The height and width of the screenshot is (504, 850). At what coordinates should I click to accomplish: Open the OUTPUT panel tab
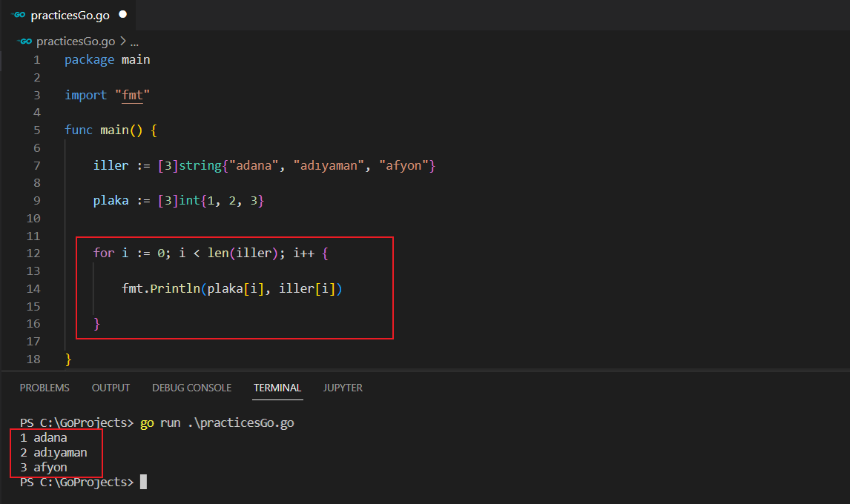pyautogui.click(x=111, y=388)
